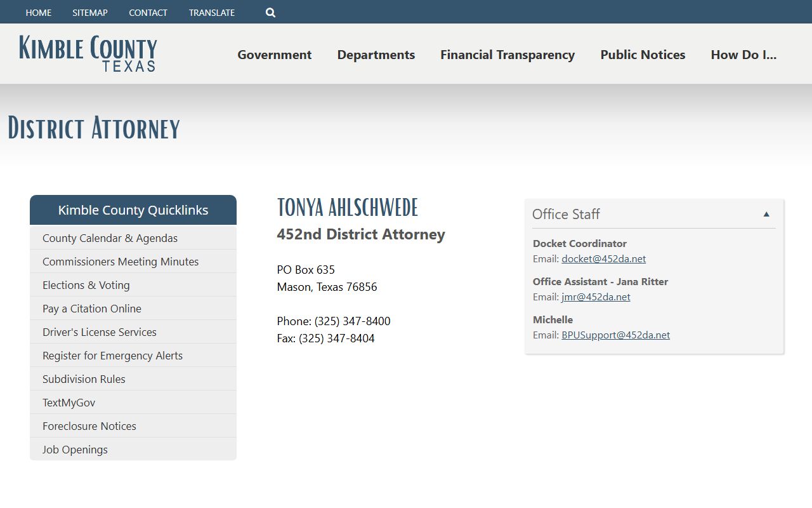Click the Office Staff heading
Screen dimensions: 812x508
[x=566, y=214]
